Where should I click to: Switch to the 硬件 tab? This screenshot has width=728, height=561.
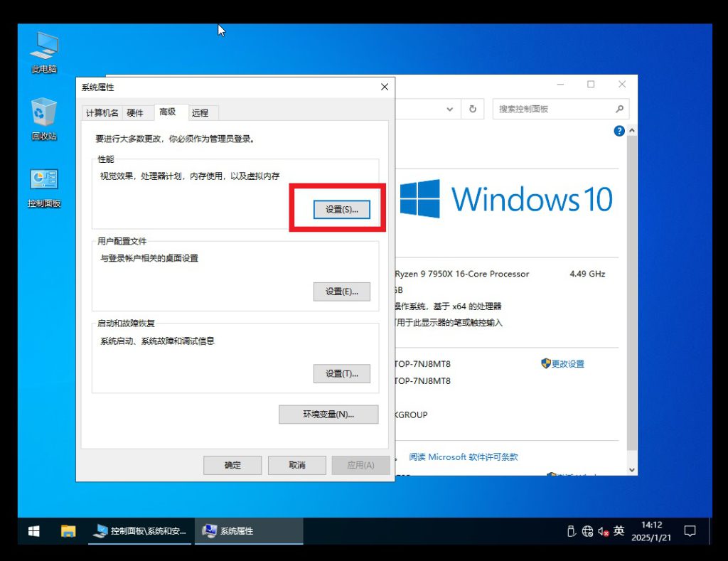[x=135, y=112]
